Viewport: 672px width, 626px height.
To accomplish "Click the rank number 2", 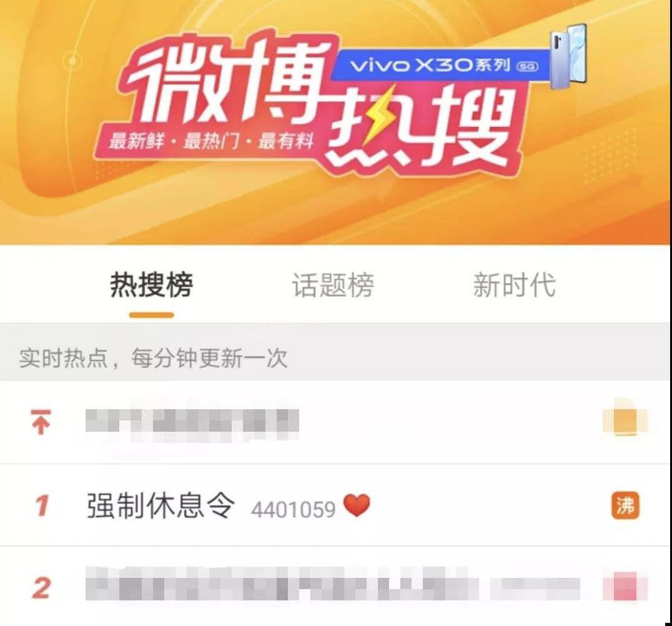I will click(41, 588).
